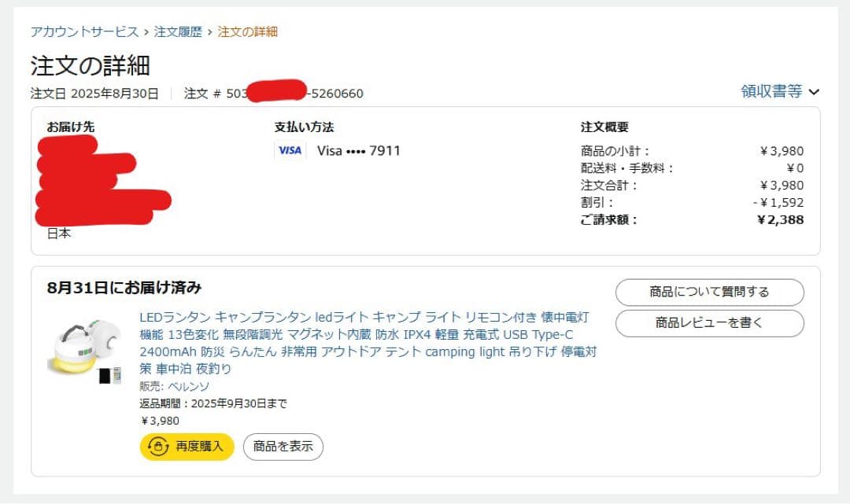This screenshot has height=504, width=850.
Task: Click the cart icon on 再度購入
Action: point(158,447)
